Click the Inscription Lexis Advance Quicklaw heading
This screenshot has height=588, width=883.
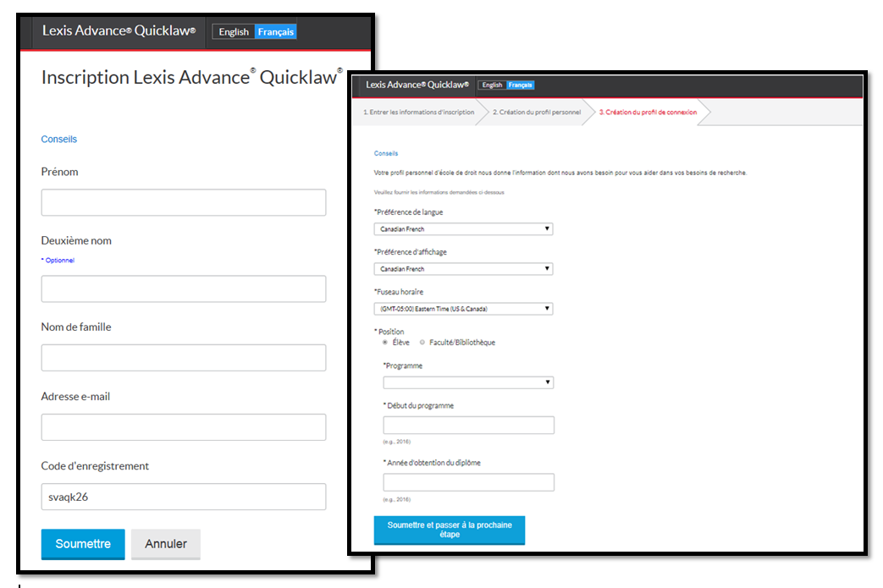[x=192, y=77]
